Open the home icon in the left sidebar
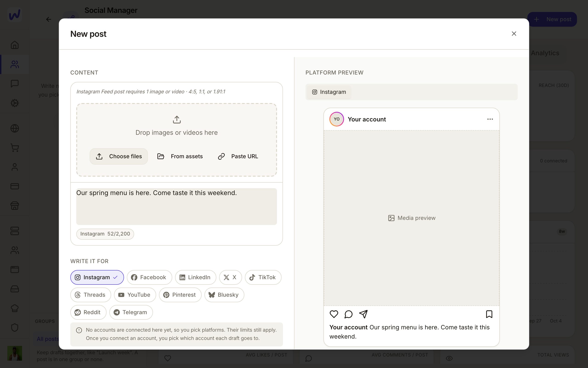This screenshot has width=588, height=368. (x=14, y=45)
